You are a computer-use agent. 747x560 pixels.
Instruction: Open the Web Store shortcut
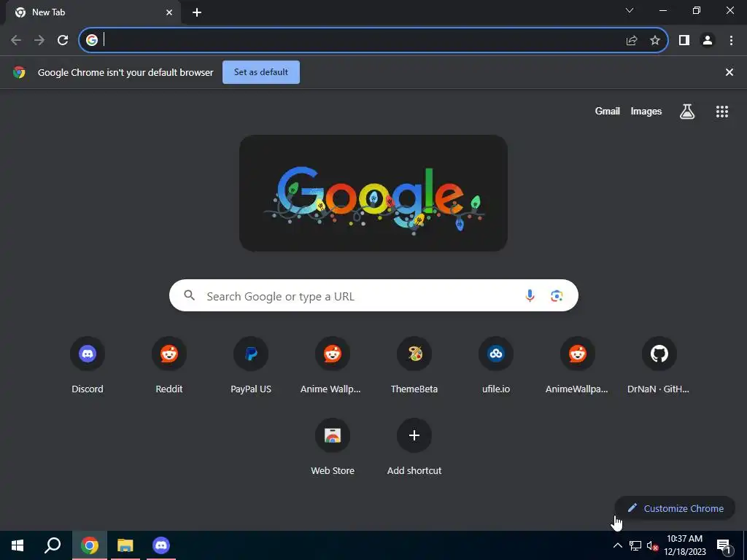coord(333,447)
